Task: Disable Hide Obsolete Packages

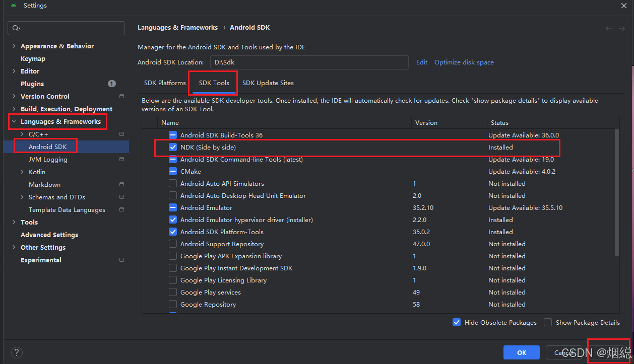Action: [x=457, y=322]
